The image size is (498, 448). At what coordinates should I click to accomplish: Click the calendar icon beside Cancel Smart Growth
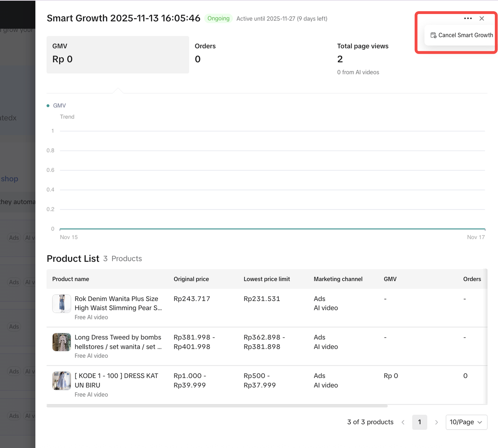tap(433, 35)
